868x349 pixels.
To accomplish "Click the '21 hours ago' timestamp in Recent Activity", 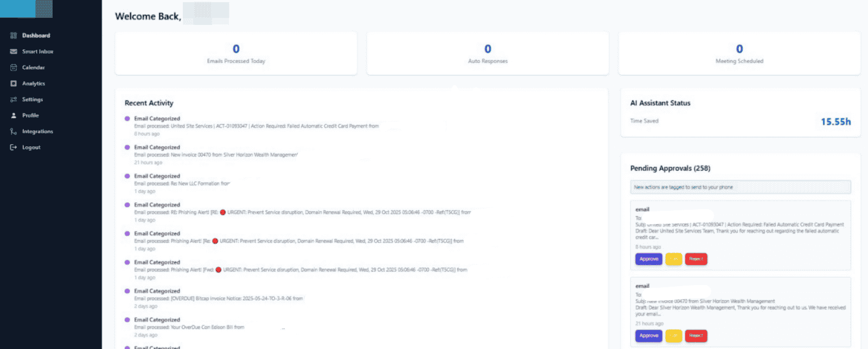I will click(148, 163).
